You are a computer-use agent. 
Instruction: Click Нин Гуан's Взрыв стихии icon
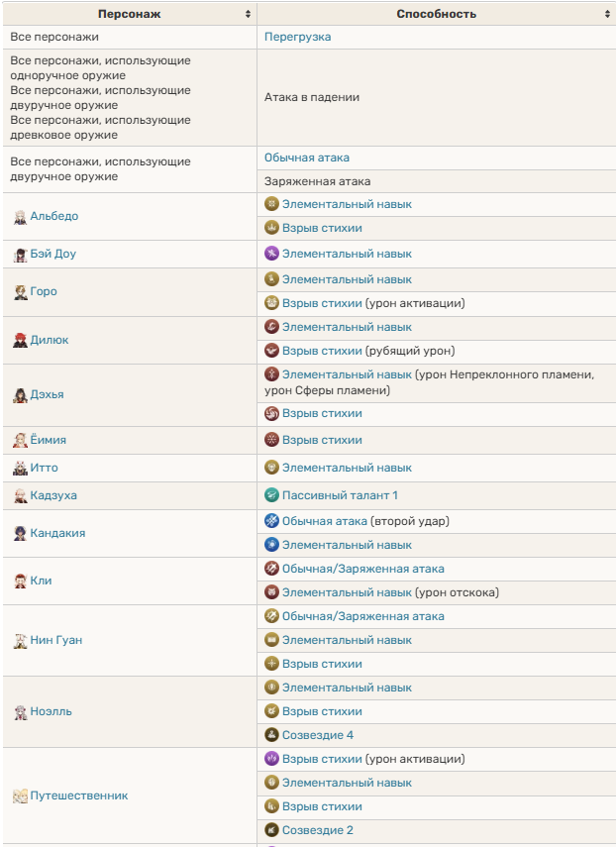point(271,664)
